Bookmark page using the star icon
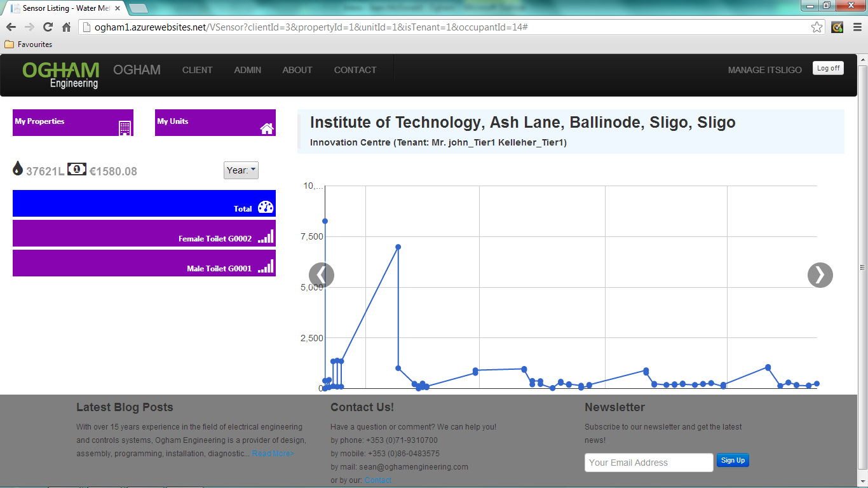Screen dimensions: 868x488 (817, 27)
